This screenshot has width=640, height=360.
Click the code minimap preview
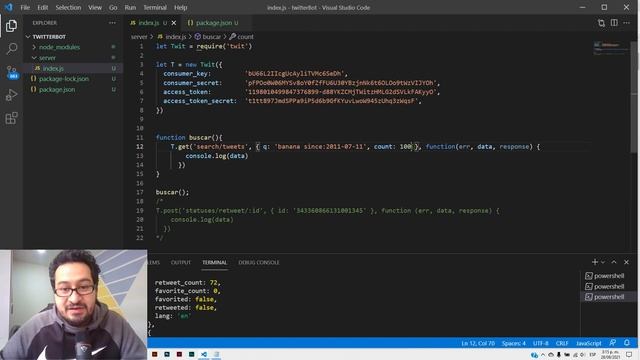pos(611,48)
